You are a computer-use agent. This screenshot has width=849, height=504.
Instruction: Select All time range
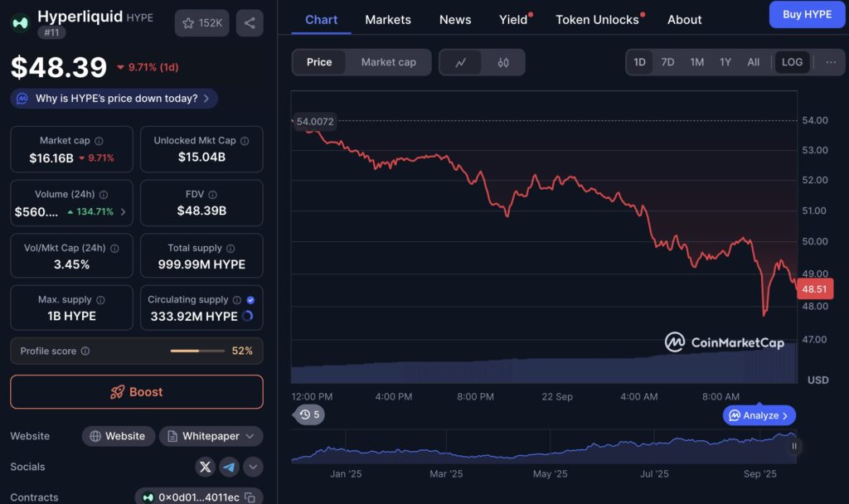coord(753,62)
